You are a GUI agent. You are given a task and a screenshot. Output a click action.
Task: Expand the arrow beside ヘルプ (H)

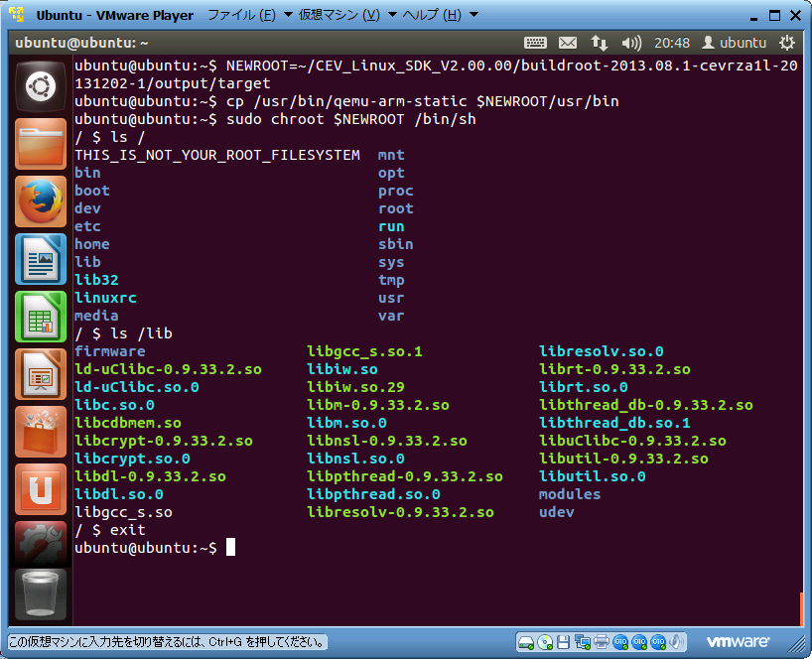pyautogui.click(x=474, y=15)
